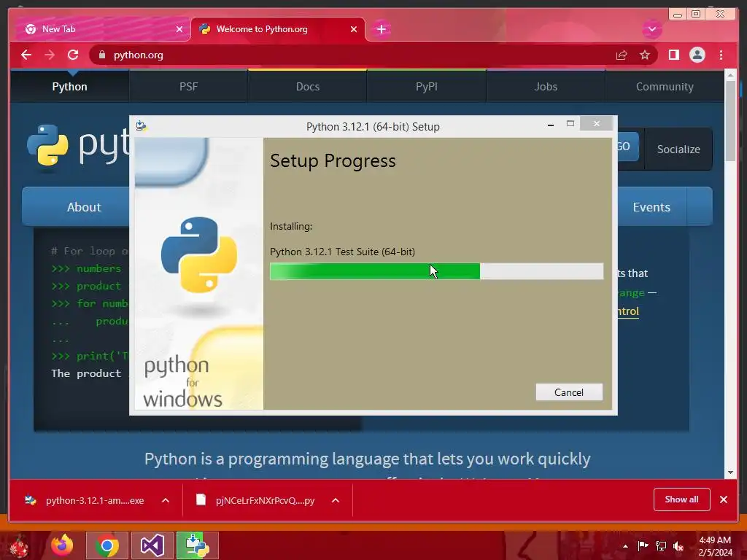The image size is (747, 560).
Task: Open the Action Center flag icon
Action: pyautogui.click(x=643, y=545)
